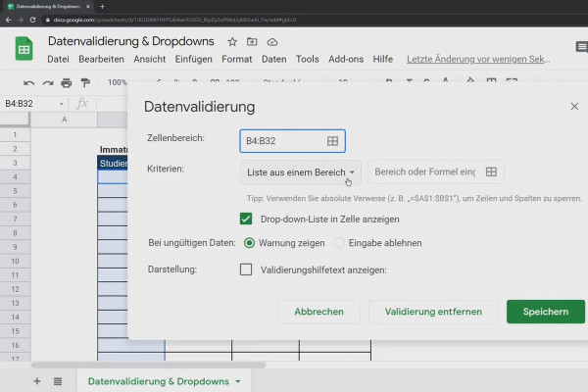Redo the last action
588x392 pixels.
pyautogui.click(x=48, y=82)
